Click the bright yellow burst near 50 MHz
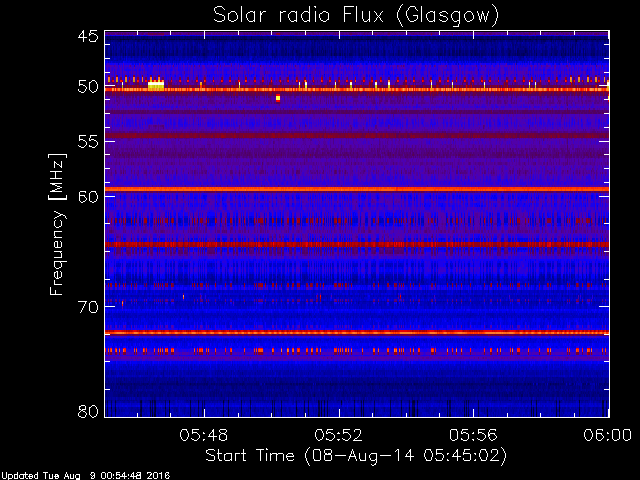This screenshot has width=640, height=480. coord(156,85)
